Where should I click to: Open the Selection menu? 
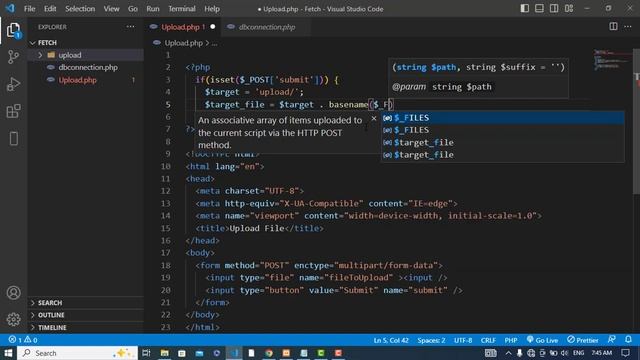(80, 9)
